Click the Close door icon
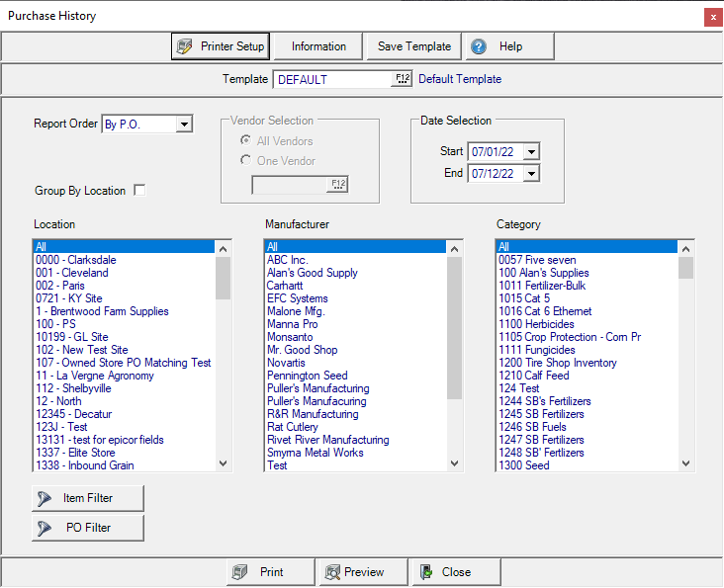 (424, 572)
